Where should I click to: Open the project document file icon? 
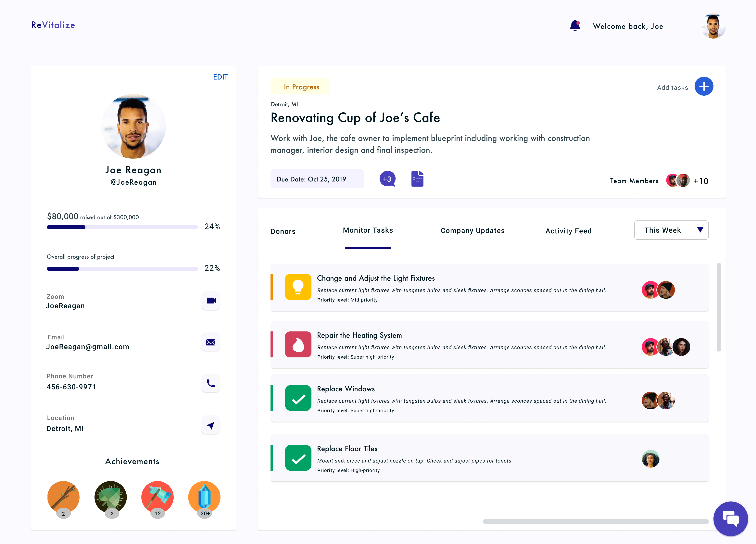pos(417,179)
